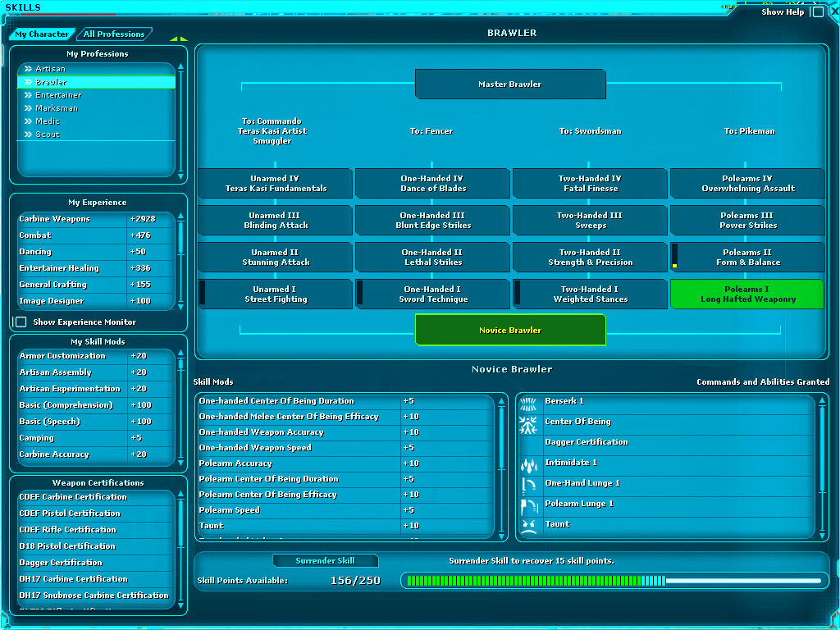Click the Berserk 1 ability icon
Viewport: 840px width, 630px height.
[x=529, y=404]
